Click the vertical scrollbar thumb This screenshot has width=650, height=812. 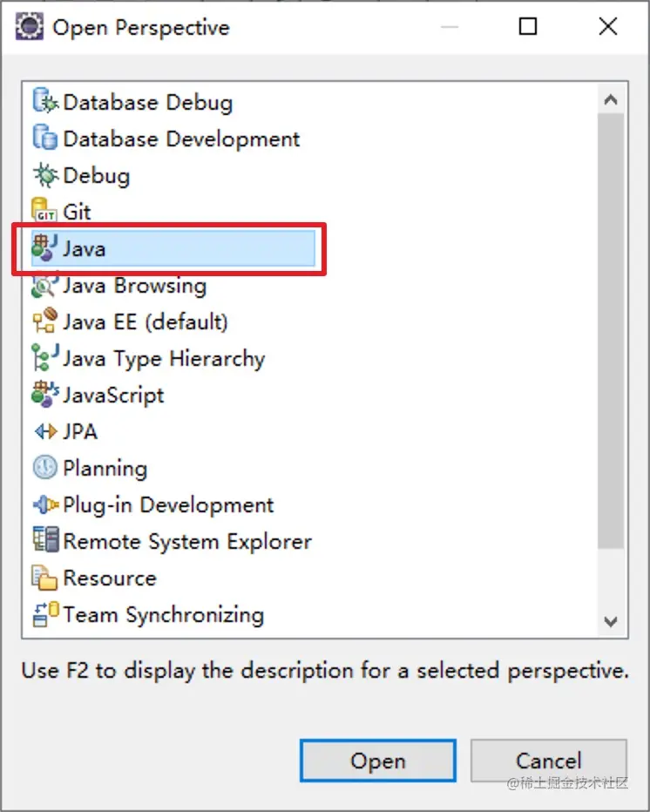611,330
